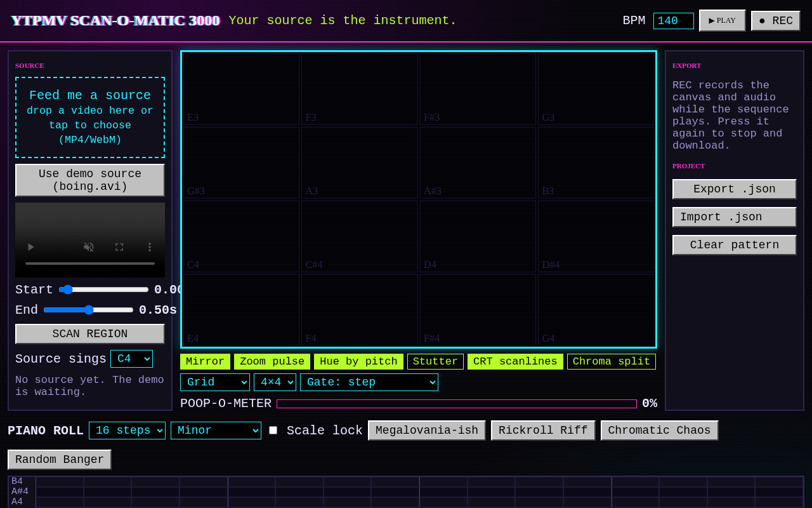
Task: Click first step of B4 piano roll row
Action: [x=60, y=481]
